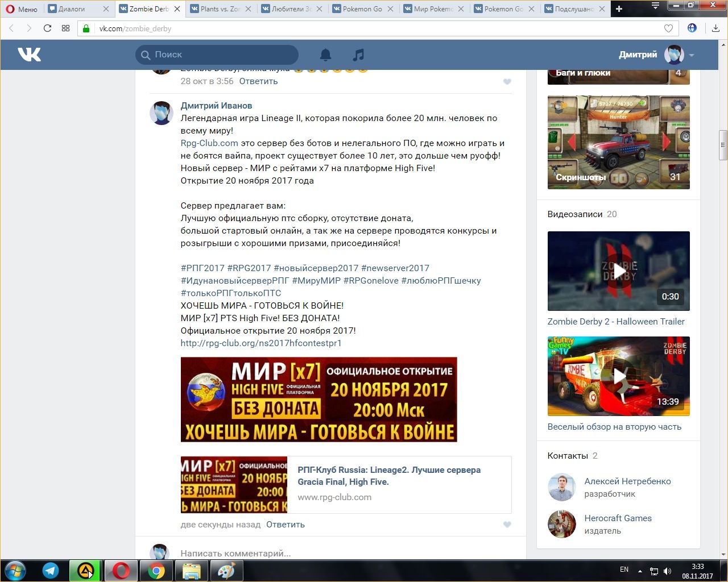This screenshot has height=582, width=728.
Task: Open new browser tab with plus button
Action: pyautogui.click(x=619, y=9)
